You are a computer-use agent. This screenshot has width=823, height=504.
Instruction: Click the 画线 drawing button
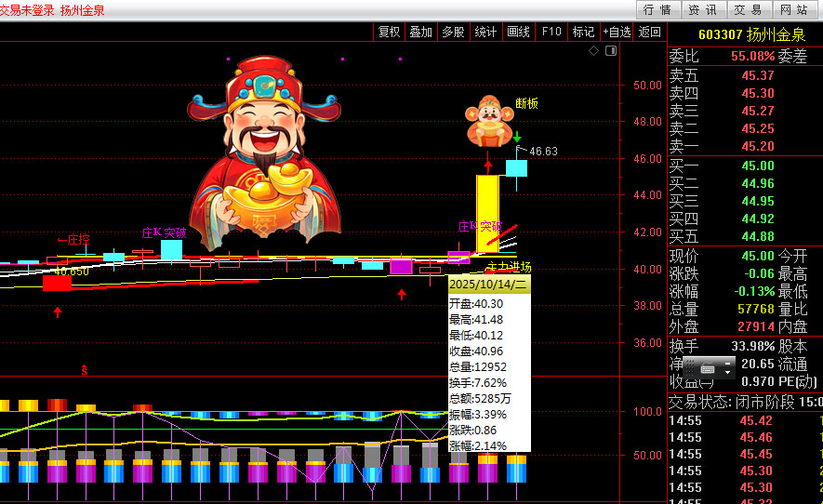518,32
